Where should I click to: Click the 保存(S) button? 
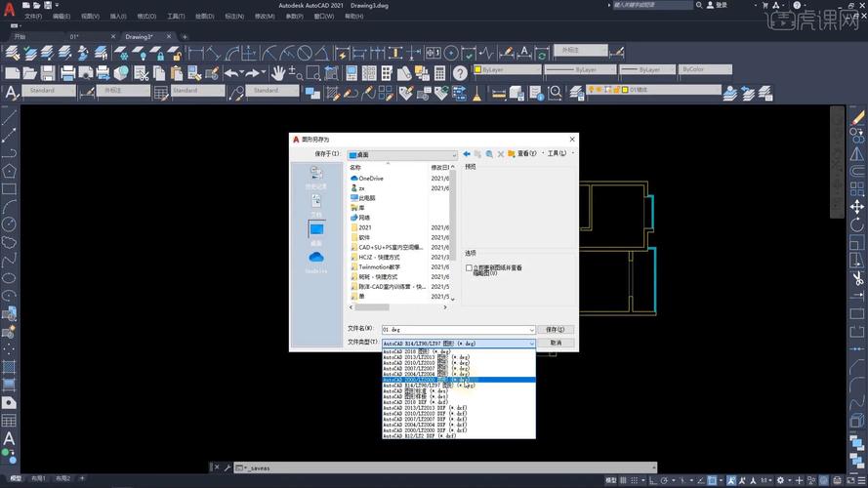click(x=556, y=330)
